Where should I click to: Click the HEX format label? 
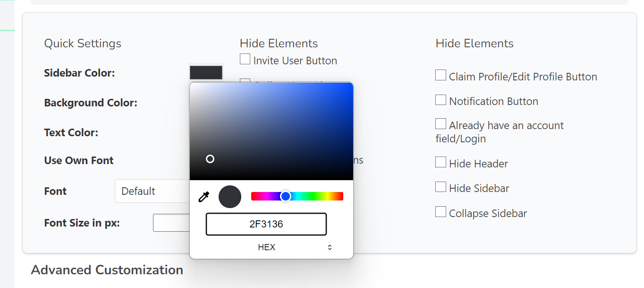click(x=267, y=247)
